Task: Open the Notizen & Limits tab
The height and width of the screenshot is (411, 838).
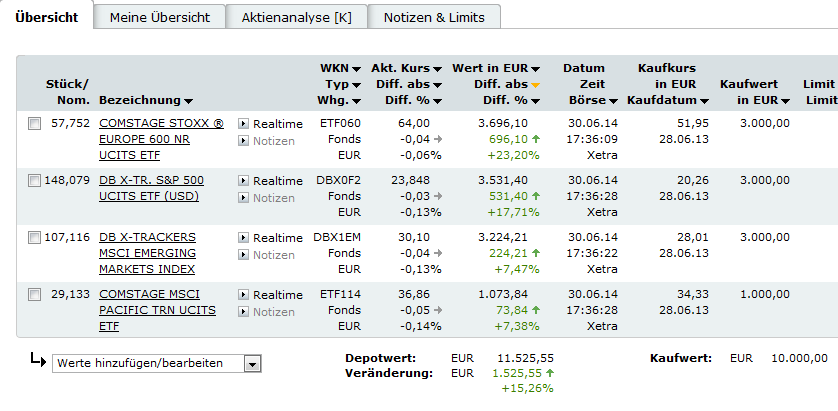Action: (x=434, y=17)
